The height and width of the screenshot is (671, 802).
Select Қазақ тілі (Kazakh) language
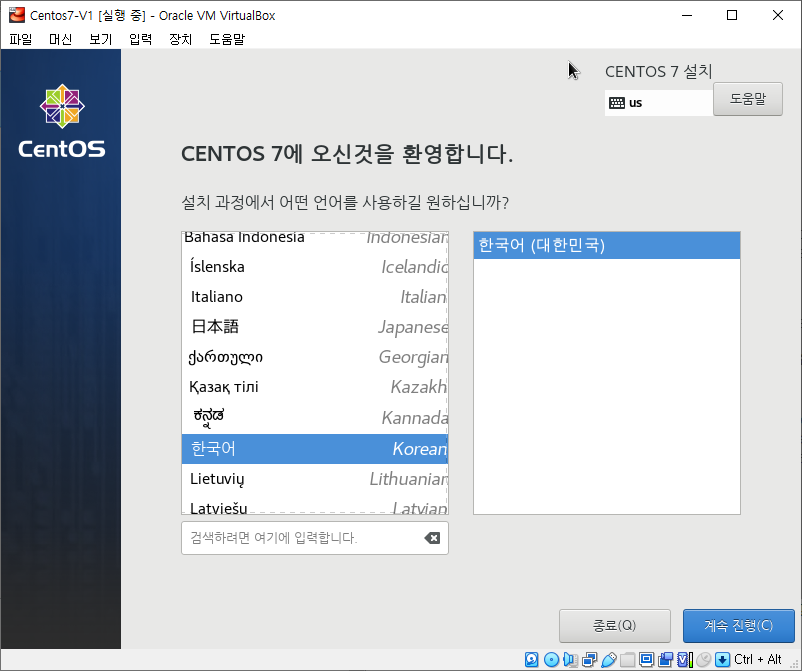(315, 387)
